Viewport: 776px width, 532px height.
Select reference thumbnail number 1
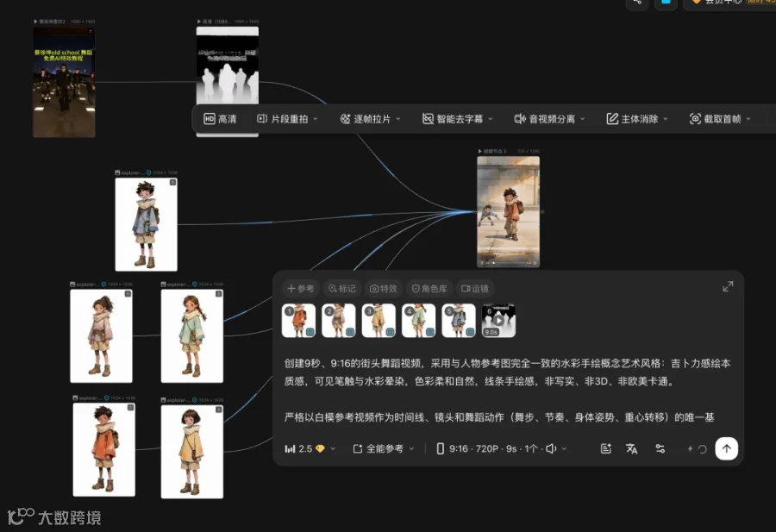coord(298,321)
